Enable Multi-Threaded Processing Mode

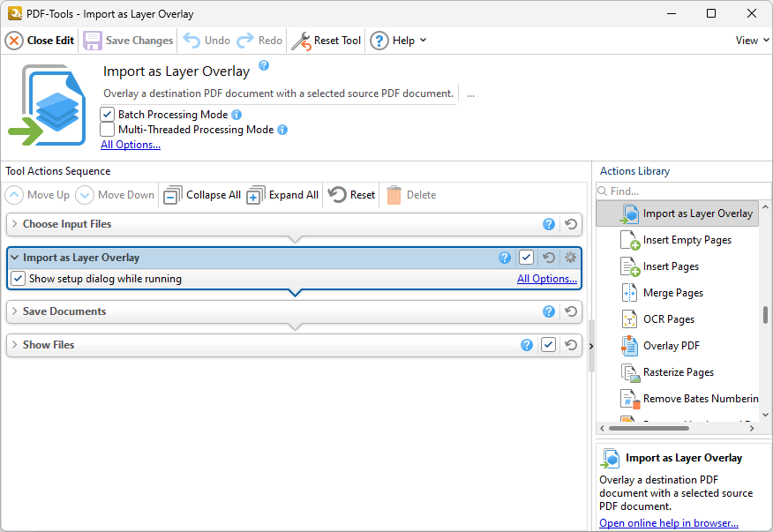click(107, 129)
